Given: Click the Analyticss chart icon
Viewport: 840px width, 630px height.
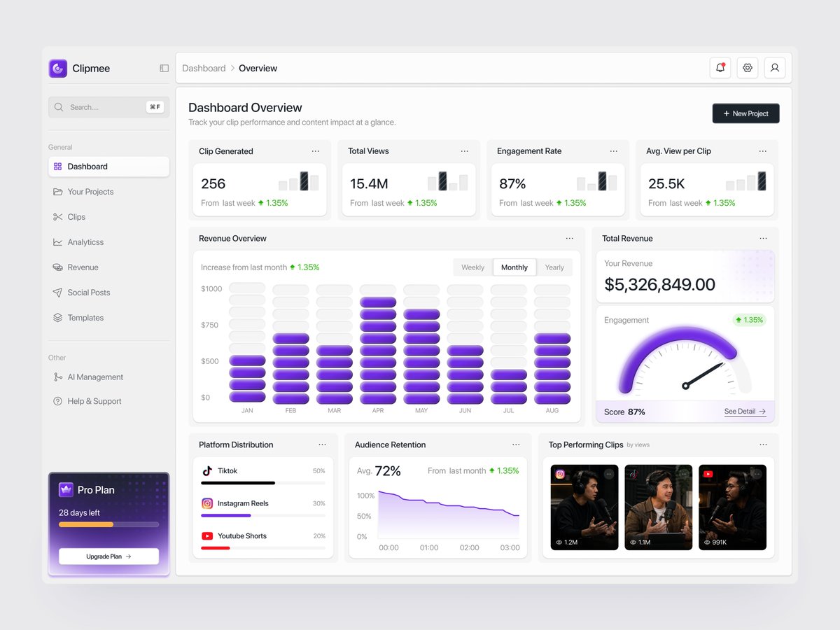Looking at the screenshot, I should tap(57, 242).
